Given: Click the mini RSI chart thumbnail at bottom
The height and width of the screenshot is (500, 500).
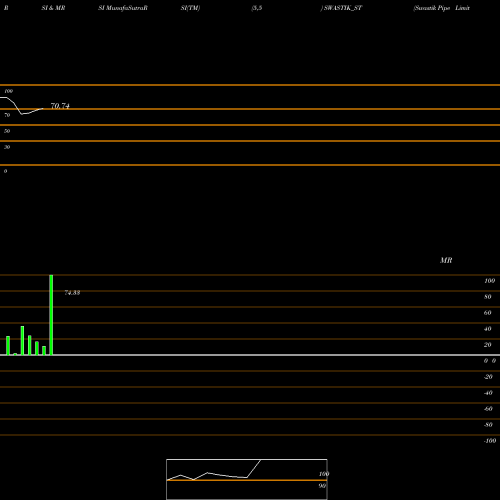Looking at the screenshot, I should (x=247, y=479).
